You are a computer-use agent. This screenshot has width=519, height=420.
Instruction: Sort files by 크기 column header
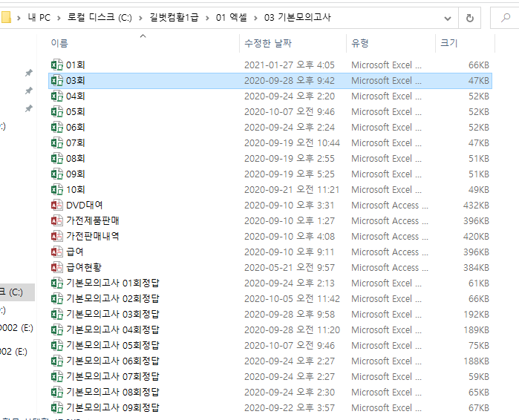[449, 44]
